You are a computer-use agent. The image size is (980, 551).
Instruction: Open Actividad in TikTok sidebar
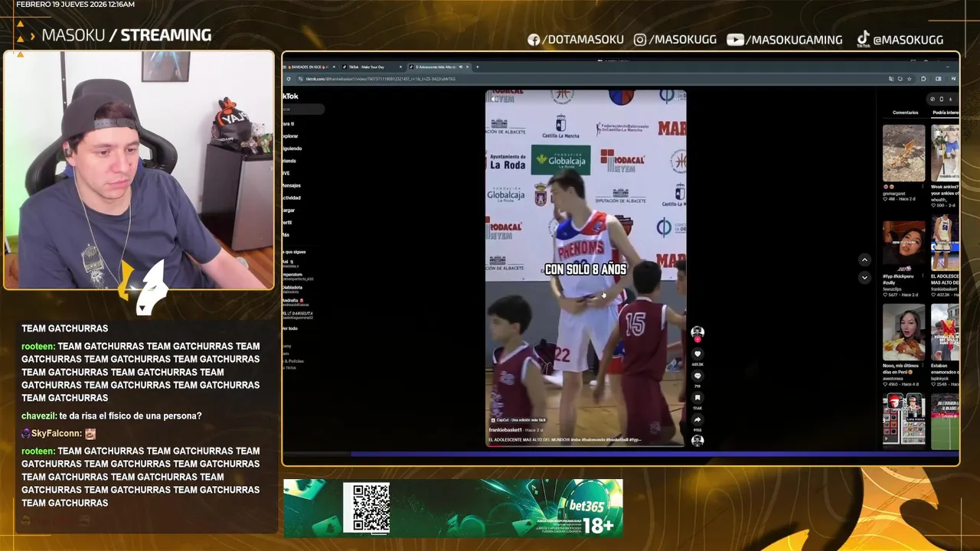(292, 197)
